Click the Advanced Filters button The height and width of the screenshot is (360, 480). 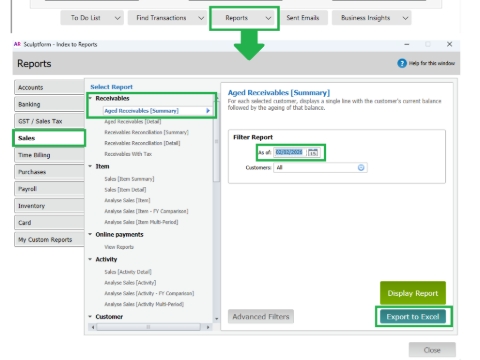261,316
